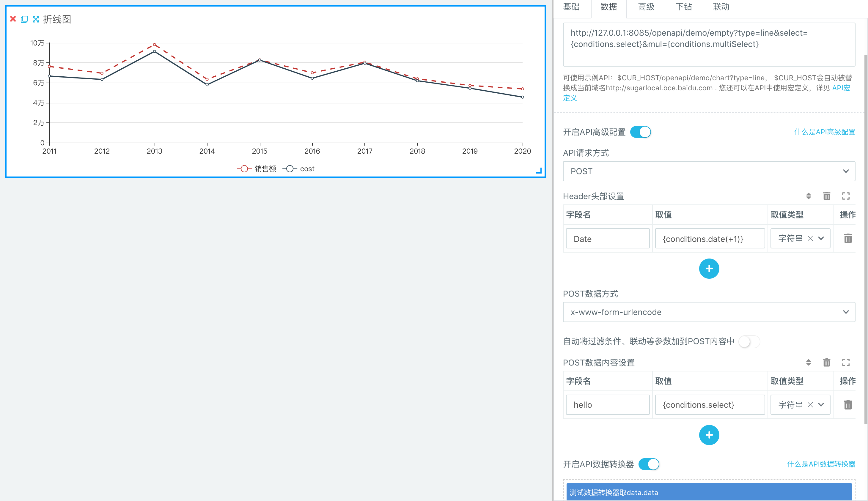The image size is (868, 501).
Task: Click the copy chart icon
Action: (24, 19)
